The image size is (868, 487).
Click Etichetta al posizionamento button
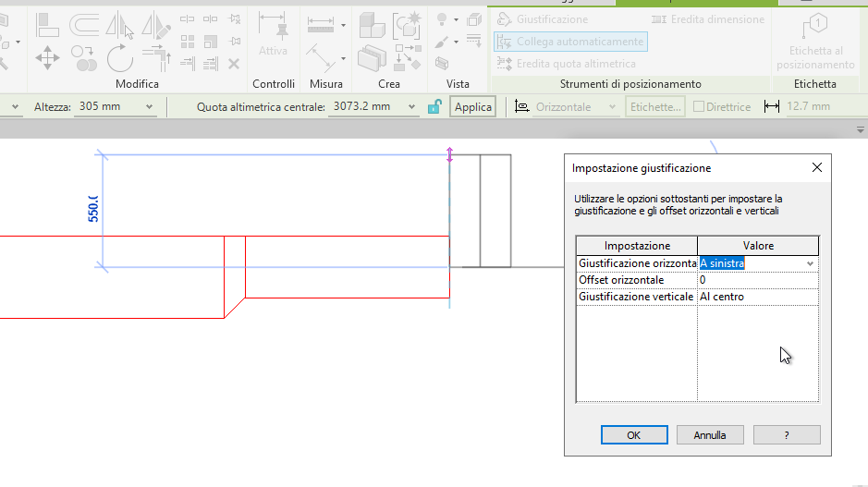point(815,43)
